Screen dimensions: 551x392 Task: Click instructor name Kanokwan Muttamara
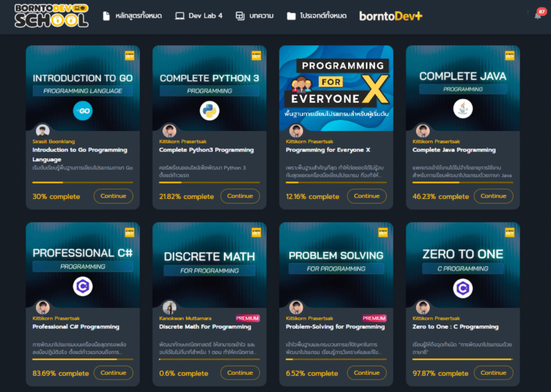point(185,318)
